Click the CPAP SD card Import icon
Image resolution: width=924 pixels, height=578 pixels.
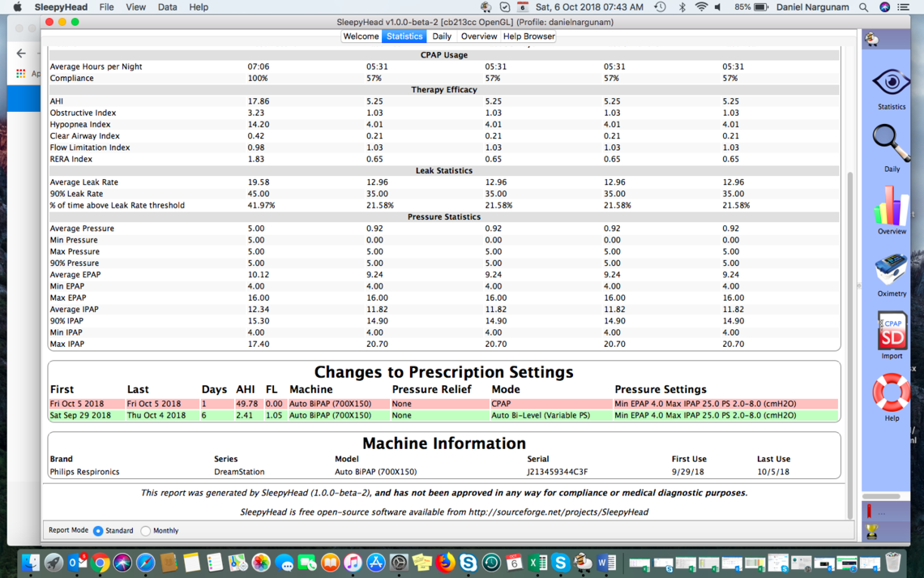click(x=892, y=331)
